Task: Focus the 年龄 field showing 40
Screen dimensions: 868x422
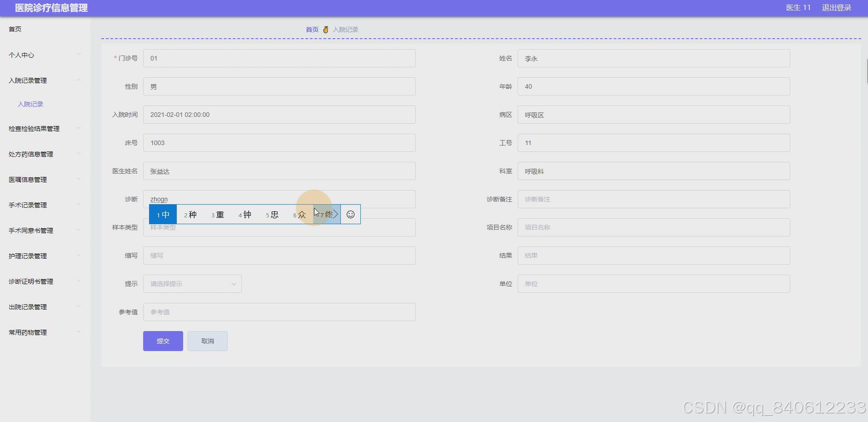Action: click(x=654, y=86)
